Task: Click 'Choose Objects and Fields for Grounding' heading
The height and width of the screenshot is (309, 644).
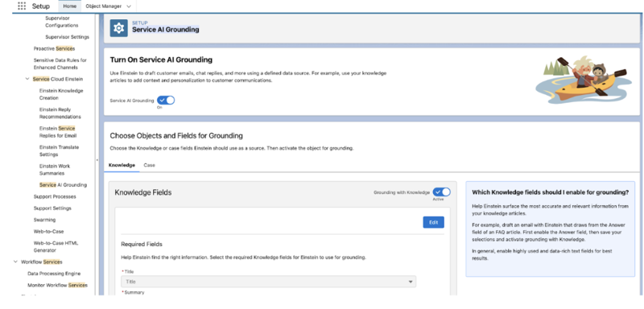Action: (x=176, y=135)
